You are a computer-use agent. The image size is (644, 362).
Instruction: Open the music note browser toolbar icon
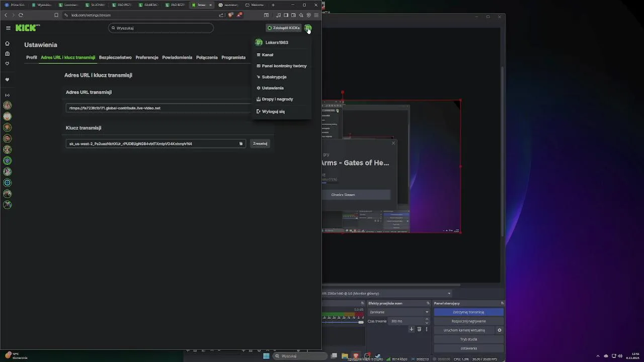[x=278, y=15]
